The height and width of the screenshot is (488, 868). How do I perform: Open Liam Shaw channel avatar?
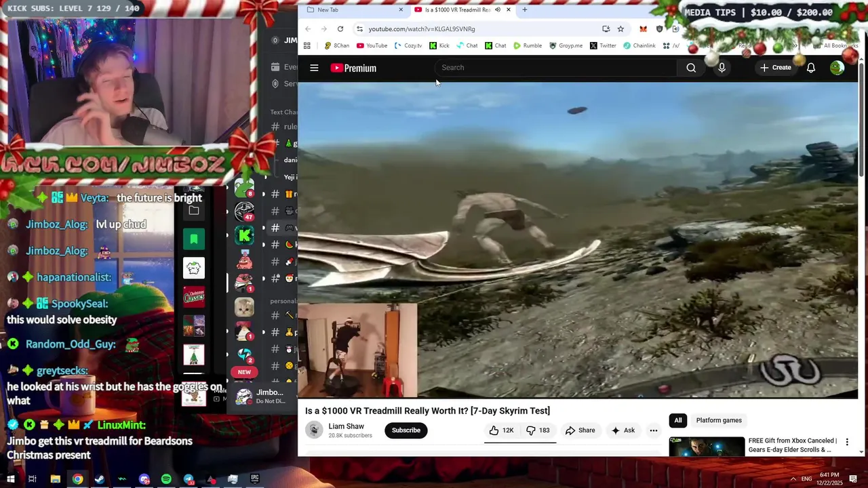[314, 430]
